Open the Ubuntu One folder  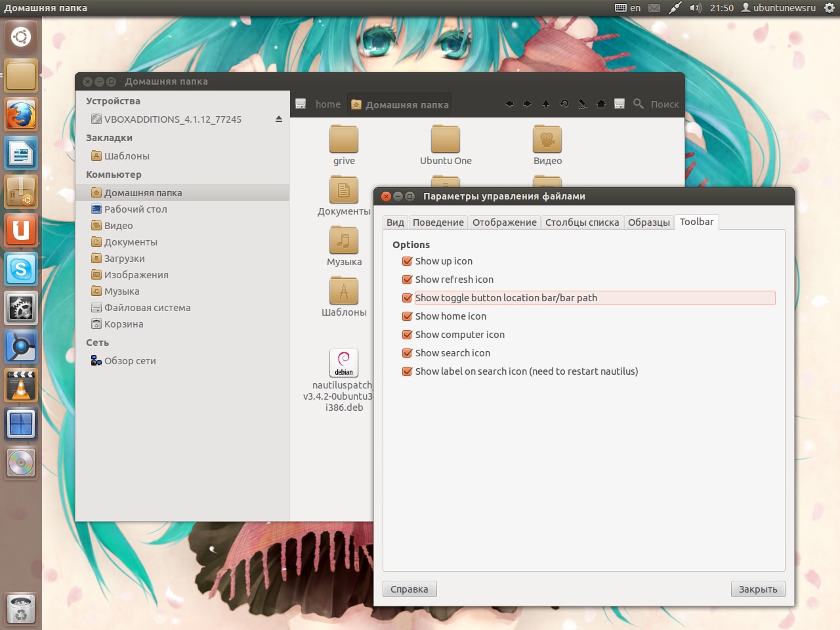[x=446, y=146]
